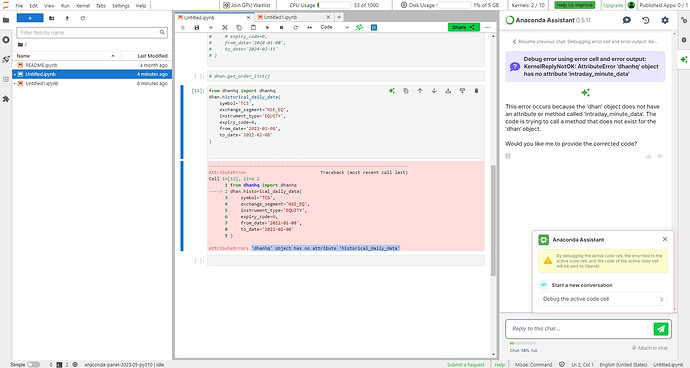Image resolution: width=690 pixels, height=368 pixels.
Task: Click the upload files icon
Action: pyautogui.click(x=67, y=18)
